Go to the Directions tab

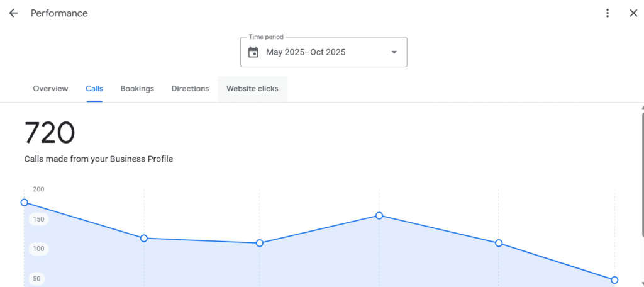(190, 89)
